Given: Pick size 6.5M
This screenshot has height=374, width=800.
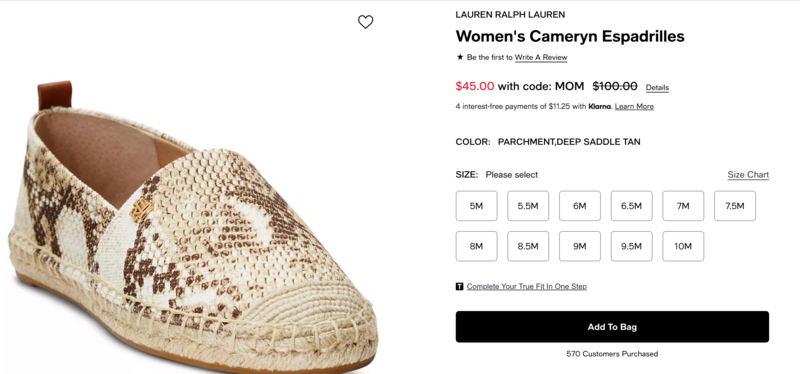Looking at the screenshot, I should tap(631, 206).
